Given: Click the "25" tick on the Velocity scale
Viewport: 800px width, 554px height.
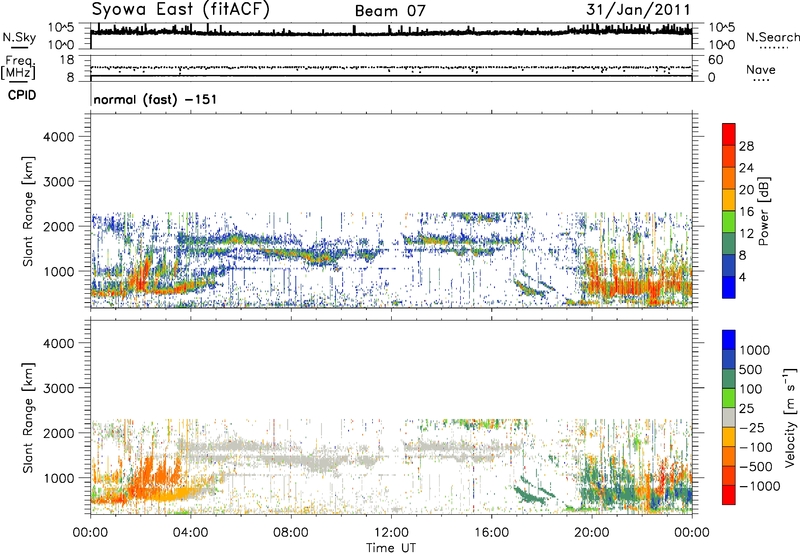Looking at the screenshot, I should (746, 409).
